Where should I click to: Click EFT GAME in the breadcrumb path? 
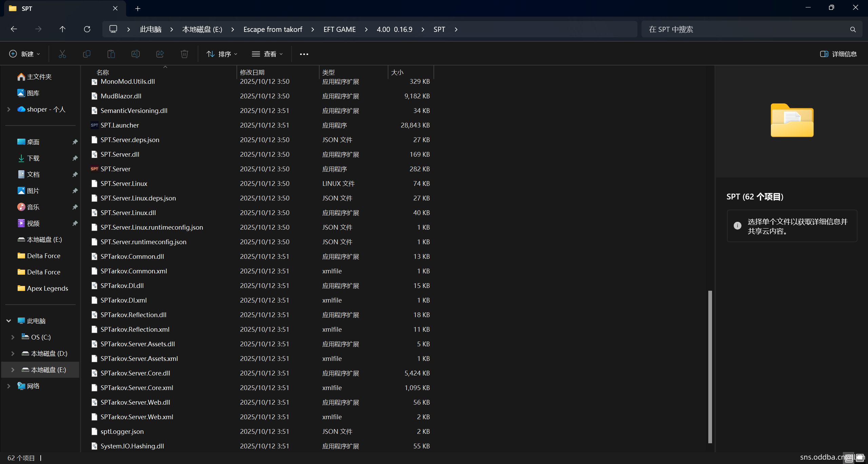tap(339, 30)
